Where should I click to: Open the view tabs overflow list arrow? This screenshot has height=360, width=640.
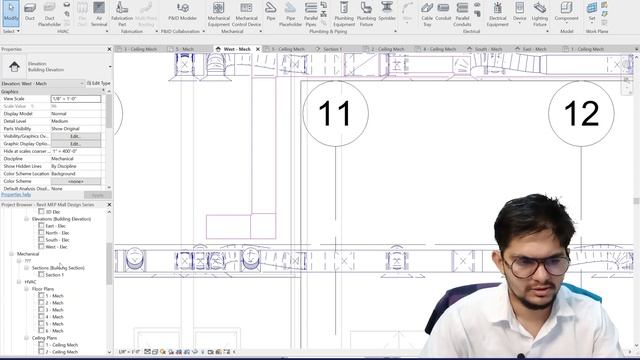(636, 49)
